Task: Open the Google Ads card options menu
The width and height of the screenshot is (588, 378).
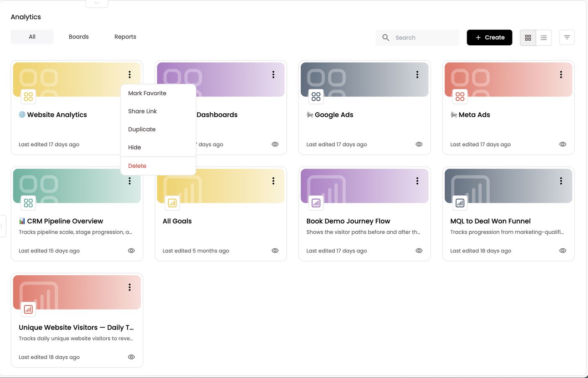Action: tap(417, 75)
